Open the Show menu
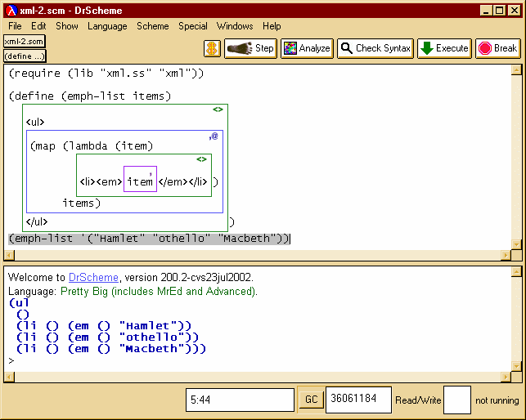Viewport: 526px width, 420px height. 67,26
